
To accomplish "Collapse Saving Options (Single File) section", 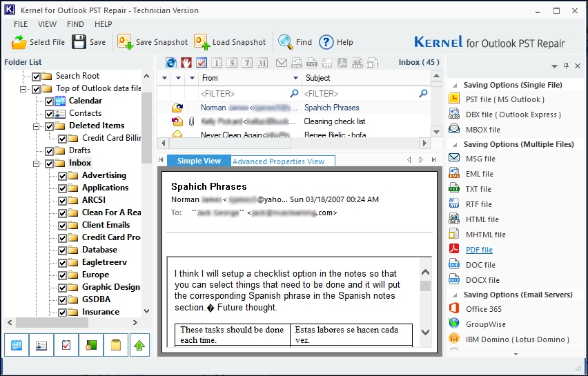I will pos(455,86).
